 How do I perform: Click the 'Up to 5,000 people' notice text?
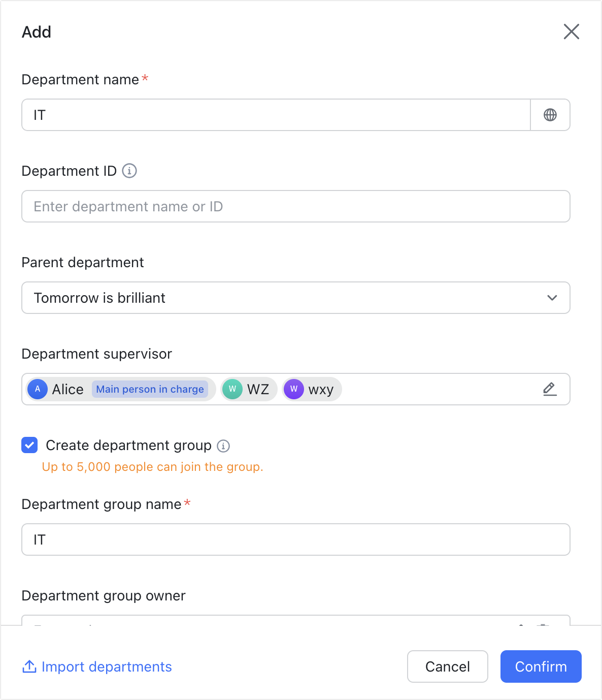(x=152, y=467)
